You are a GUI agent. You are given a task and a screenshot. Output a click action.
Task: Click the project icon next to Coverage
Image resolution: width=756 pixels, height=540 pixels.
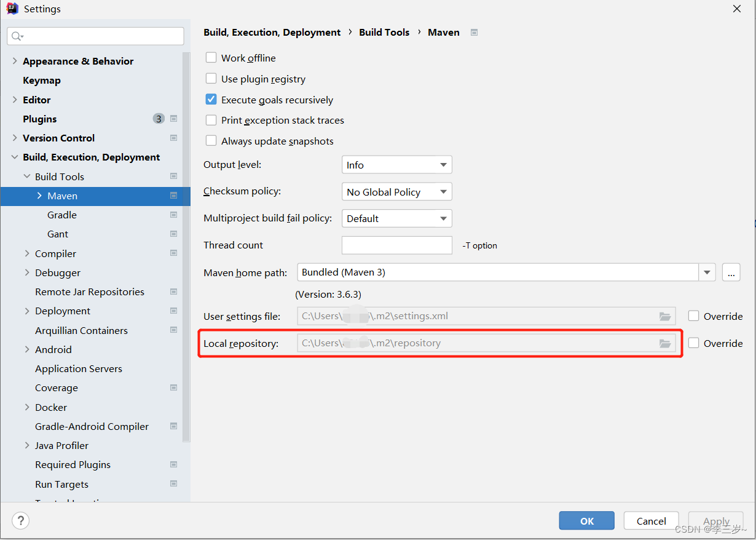pyautogui.click(x=174, y=387)
